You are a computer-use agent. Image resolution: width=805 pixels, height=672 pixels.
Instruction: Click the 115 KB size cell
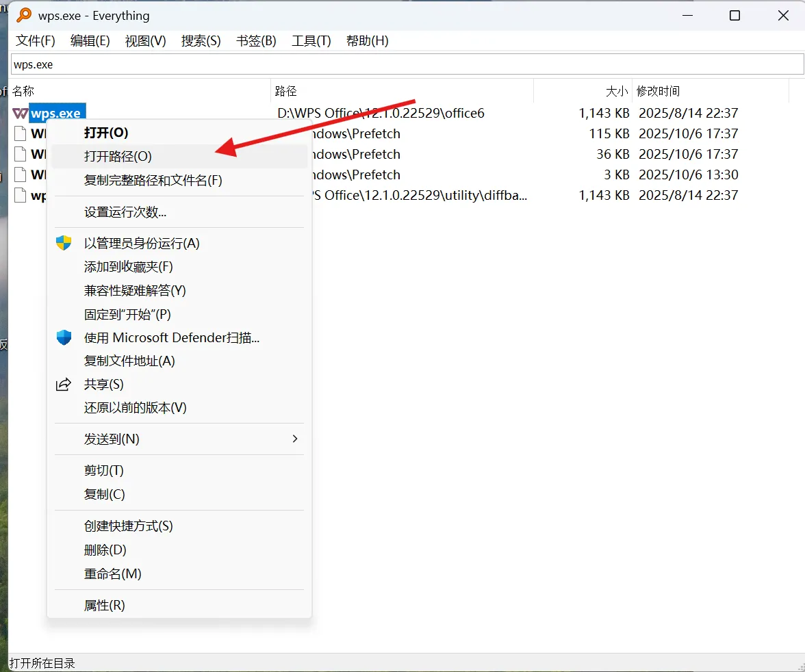[609, 133]
